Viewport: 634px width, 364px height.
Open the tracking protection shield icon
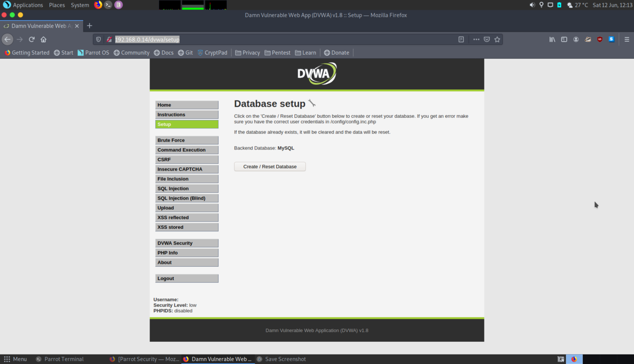[98, 39]
